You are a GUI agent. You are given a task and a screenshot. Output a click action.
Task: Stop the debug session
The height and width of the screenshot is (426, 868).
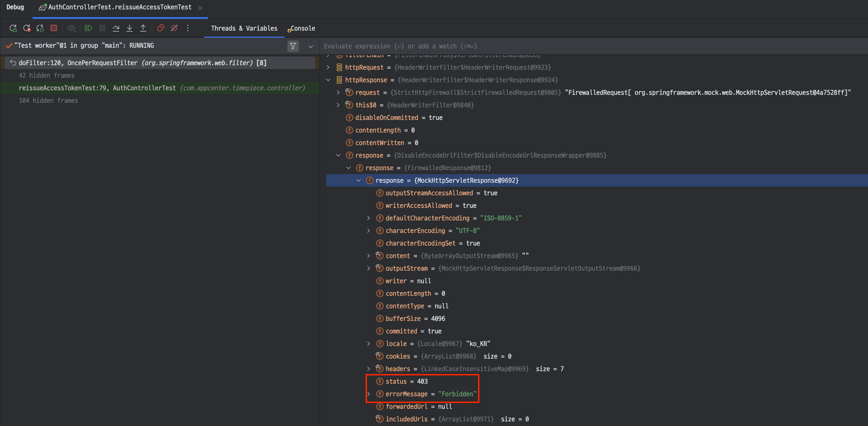[54, 28]
